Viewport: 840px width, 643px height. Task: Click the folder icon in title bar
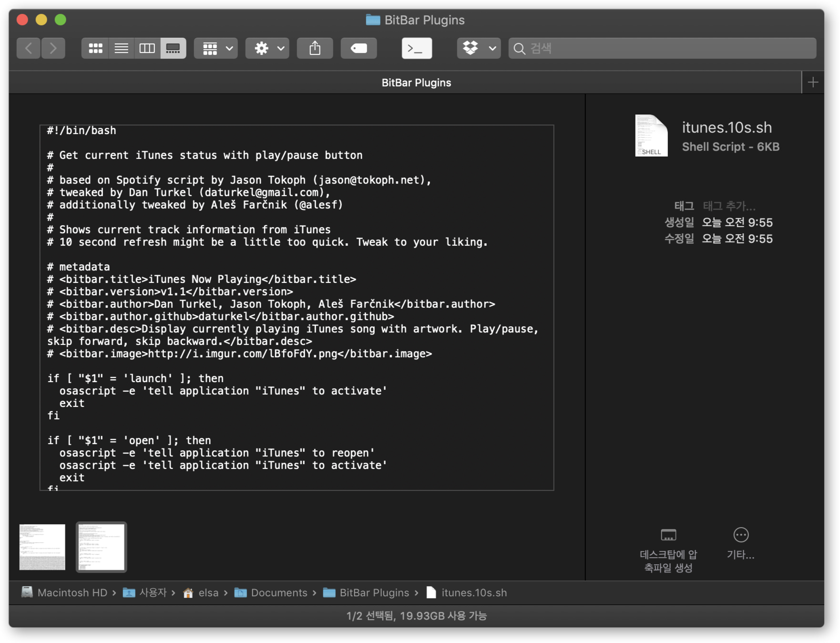coord(373,20)
